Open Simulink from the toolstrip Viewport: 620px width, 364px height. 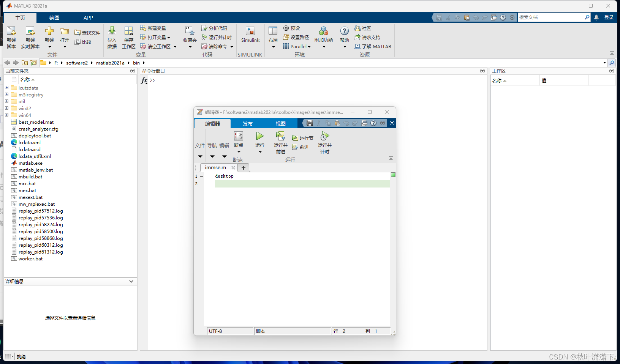tap(250, 35)
